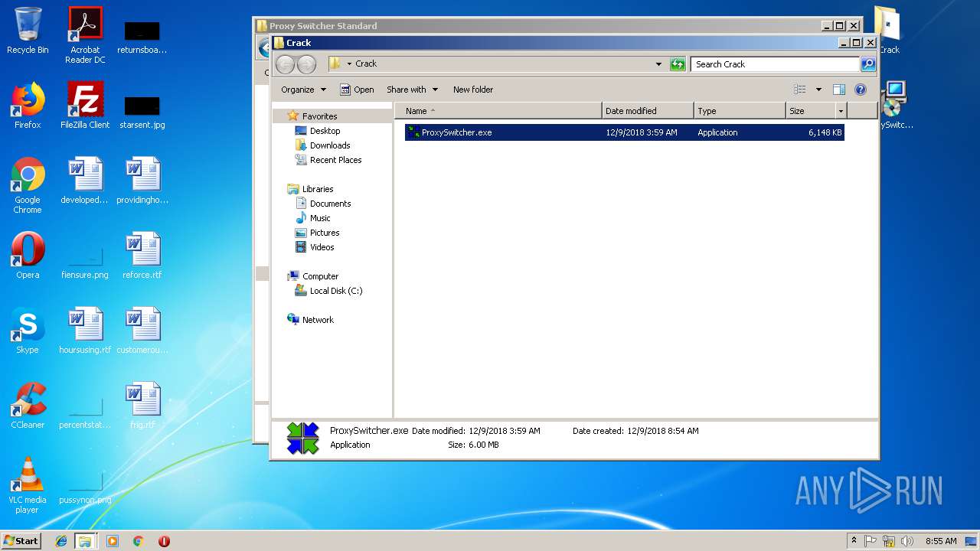Click the Explorer taskbar button

tap(86, 541)
